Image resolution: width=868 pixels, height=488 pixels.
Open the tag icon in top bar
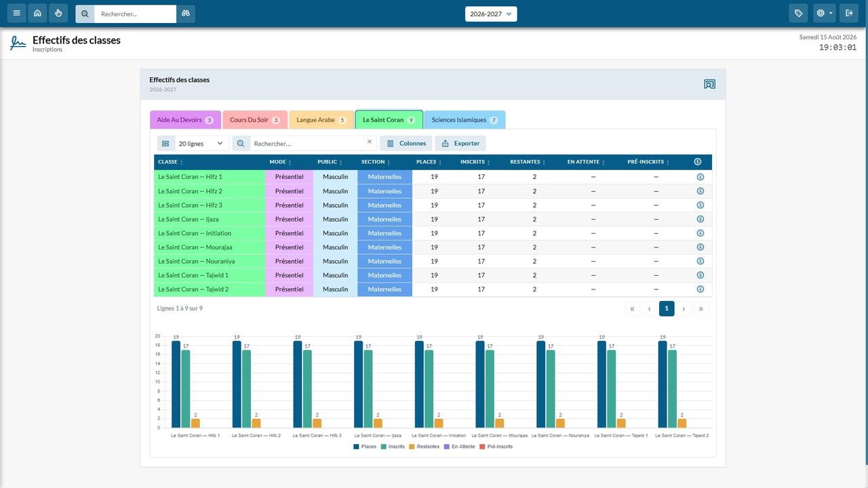(799, 14)
